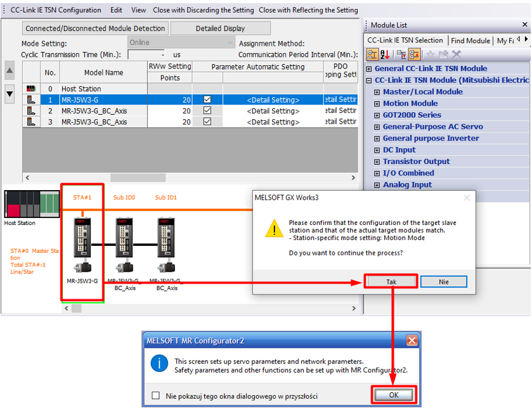Click the station table horizontal scrollbar thumb
Viewport: 532px width, 408px height.
click(x=138, y=177)
